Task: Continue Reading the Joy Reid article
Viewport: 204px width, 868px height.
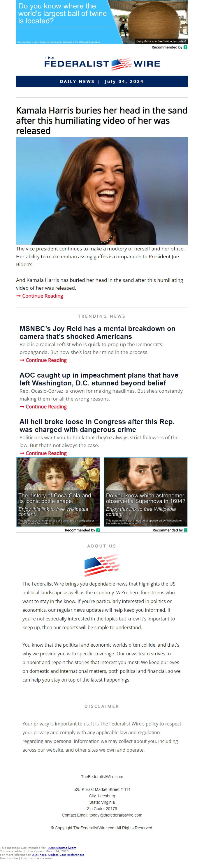Action: [x=43, y=360]
